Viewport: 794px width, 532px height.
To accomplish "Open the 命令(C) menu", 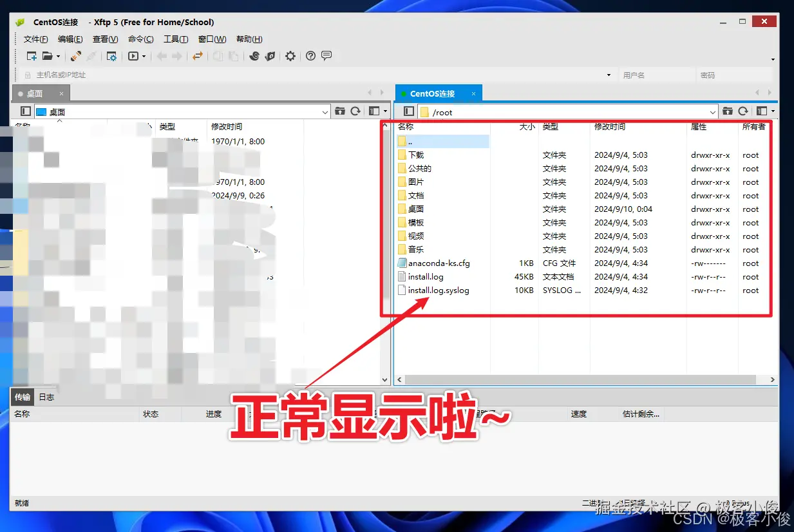I will point(141,39).
